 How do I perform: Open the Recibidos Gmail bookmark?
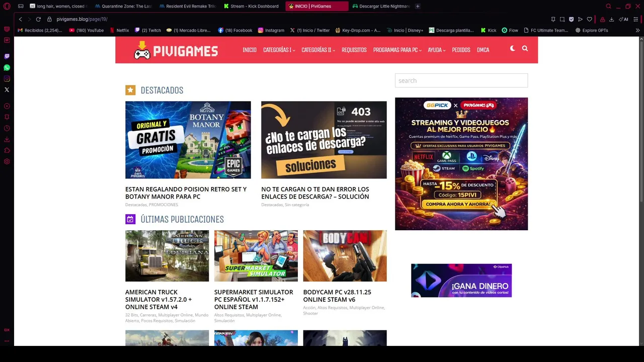tap(40, 30)
